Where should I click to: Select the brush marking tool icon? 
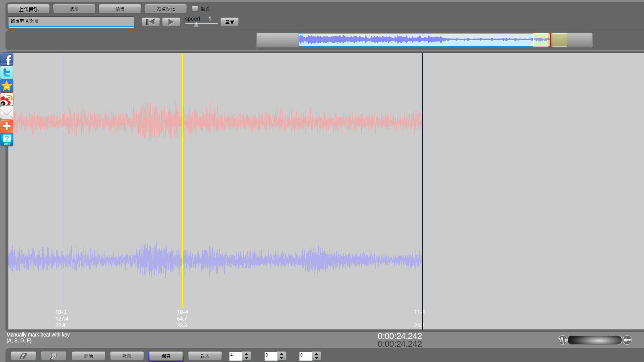[x=54, y=356]
